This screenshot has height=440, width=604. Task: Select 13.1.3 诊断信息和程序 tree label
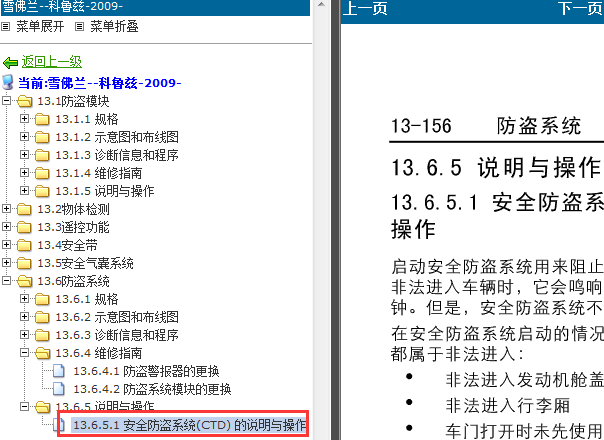(x=117, y=155)
